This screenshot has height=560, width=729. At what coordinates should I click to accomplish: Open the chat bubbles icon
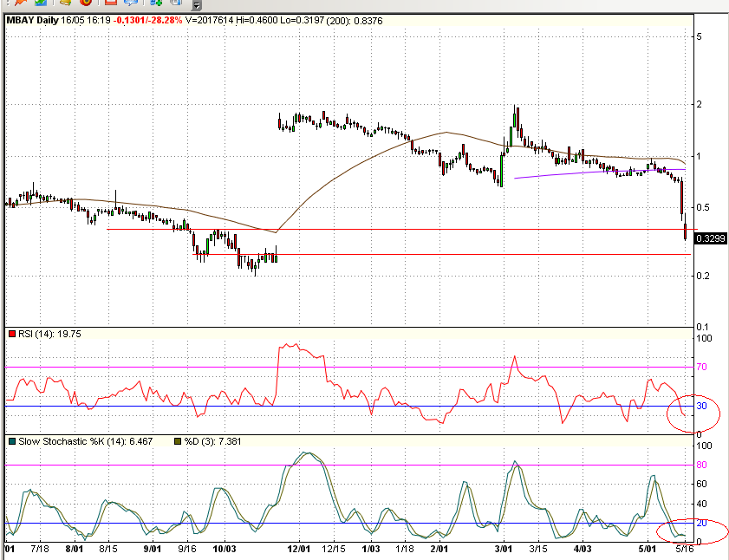132,5
